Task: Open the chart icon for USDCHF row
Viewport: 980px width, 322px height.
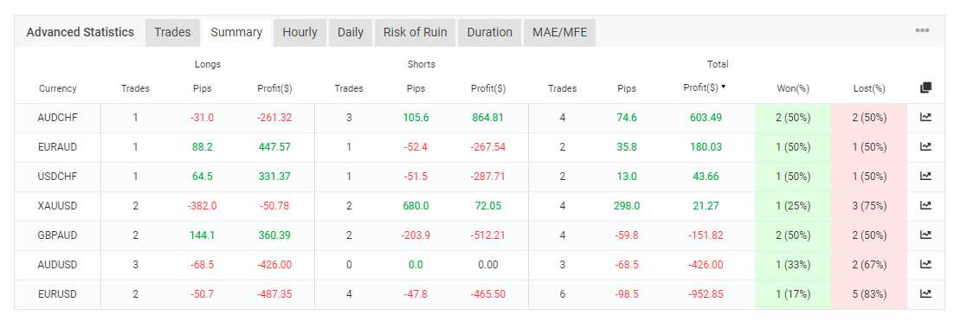Action: coord(925,176)
